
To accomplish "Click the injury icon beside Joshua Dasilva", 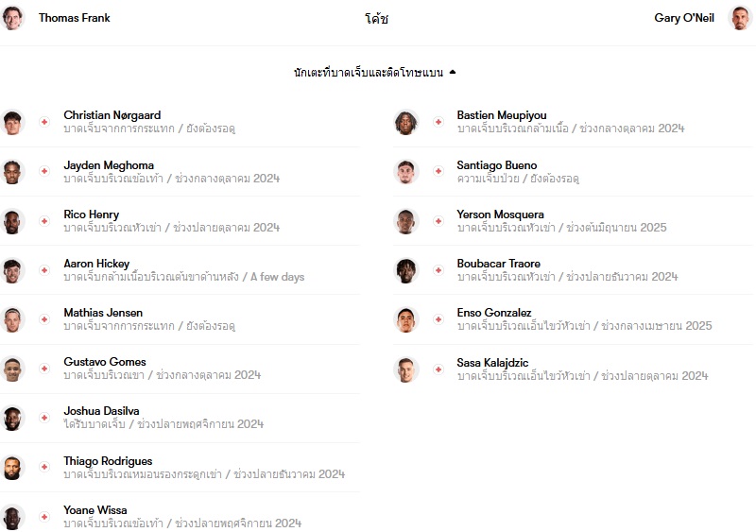I will click(x=44, y=418).
